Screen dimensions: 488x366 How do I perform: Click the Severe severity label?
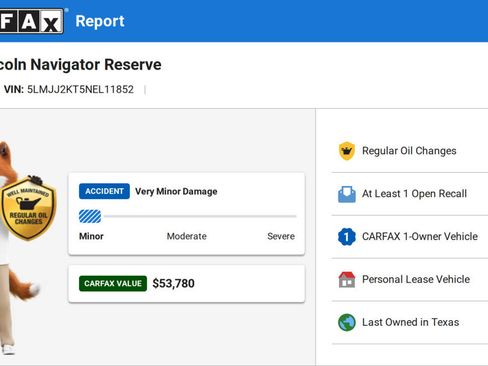point(281,236)
